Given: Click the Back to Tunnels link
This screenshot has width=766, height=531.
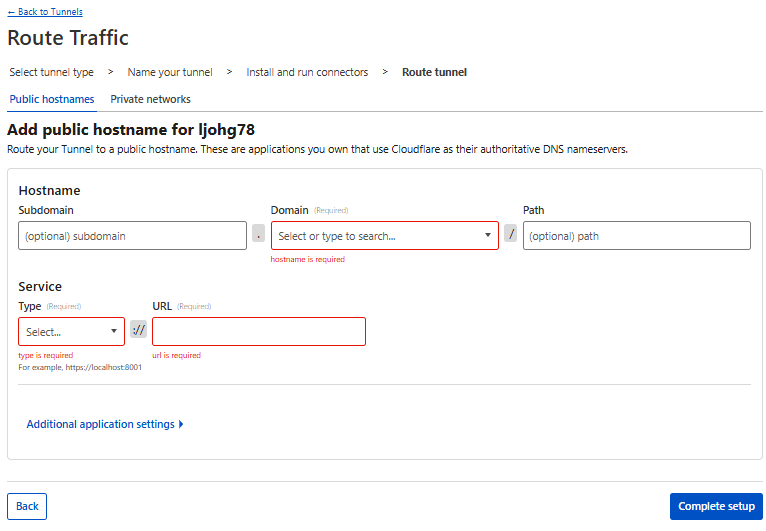Looking at the screenshot, I should click(45, 12).
